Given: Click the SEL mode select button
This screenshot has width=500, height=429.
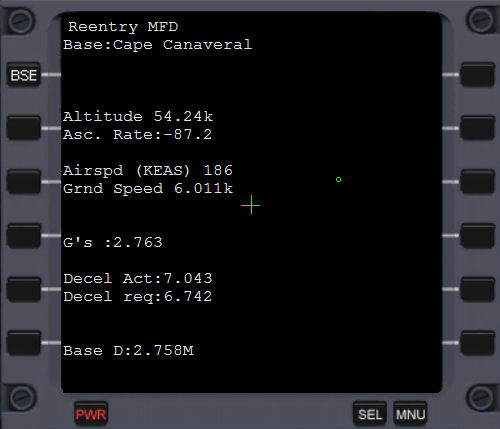Looking at the screenshot, I should 370,414.
